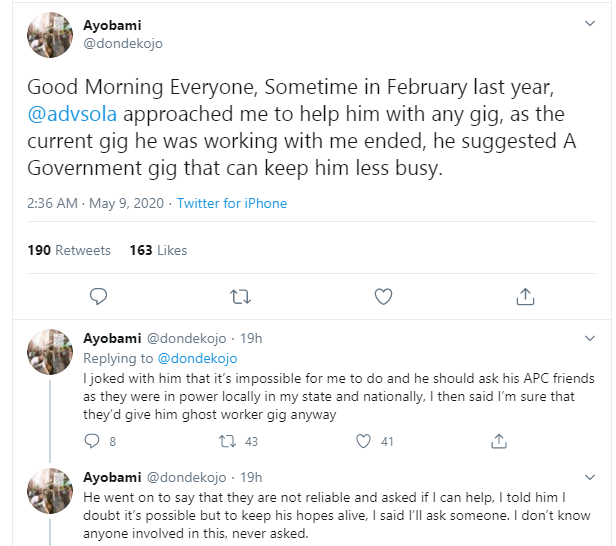Retweet the reply with 43 retweets
Image resolution: width=616 pixels, height=546 pixels.
pyautogui.click(x=227, y=440)
